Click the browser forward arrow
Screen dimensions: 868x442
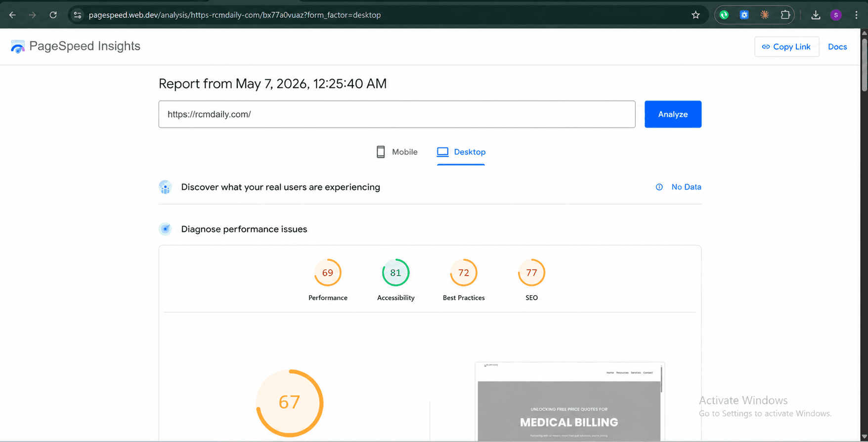(x=32, y=15)
